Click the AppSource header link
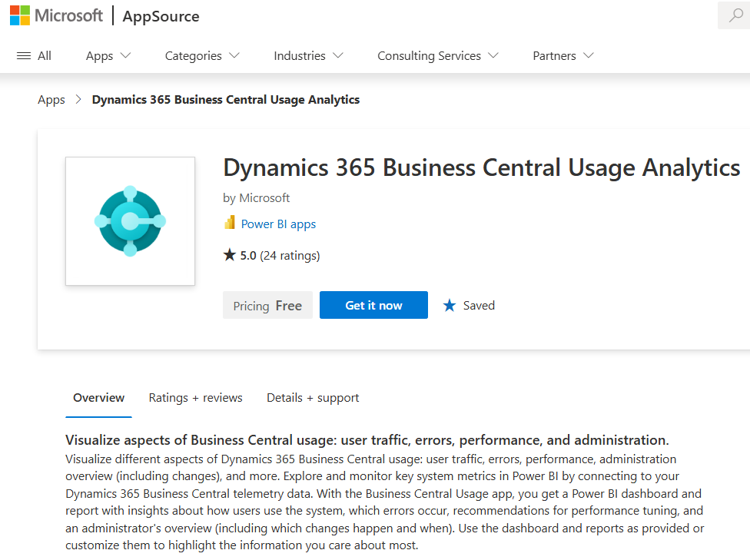 [161, 16]
